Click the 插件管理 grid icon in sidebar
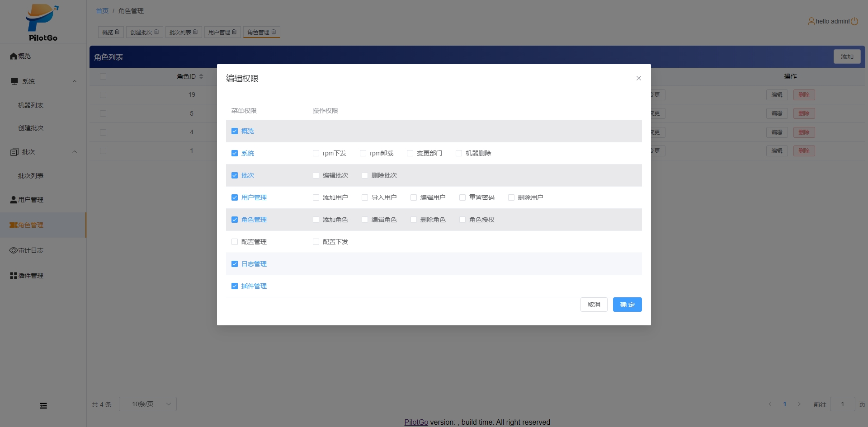 (x=14, y=276)
